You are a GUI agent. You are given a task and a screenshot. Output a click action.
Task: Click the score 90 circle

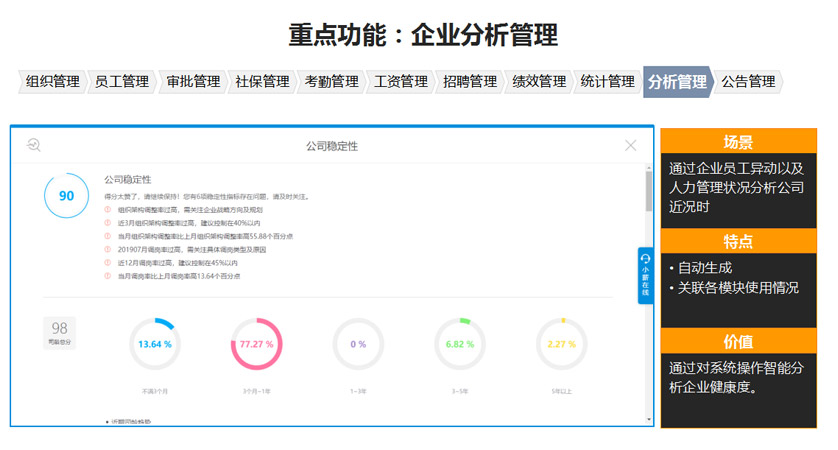pyautogui.click(x=66, y=196)
